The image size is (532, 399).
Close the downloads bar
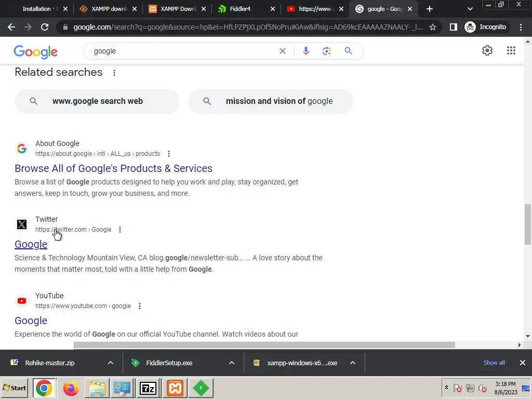(x=523, y=363)
